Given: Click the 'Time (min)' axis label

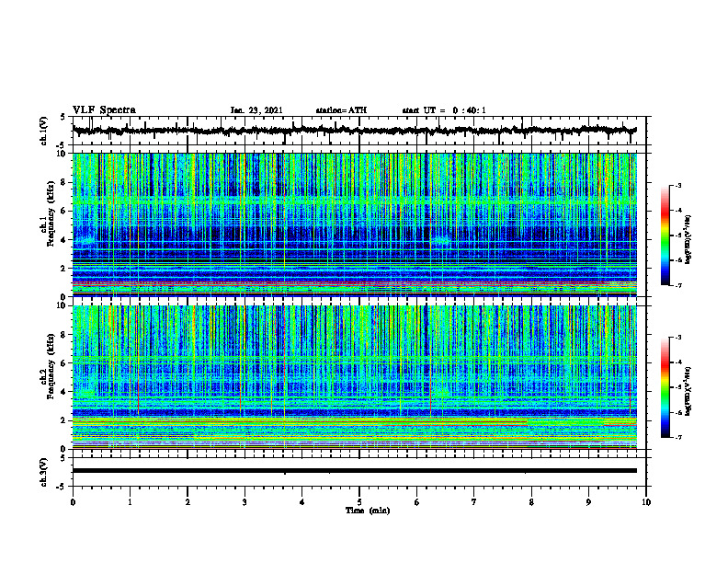Looking at the screenshot, I should point(368,511).
